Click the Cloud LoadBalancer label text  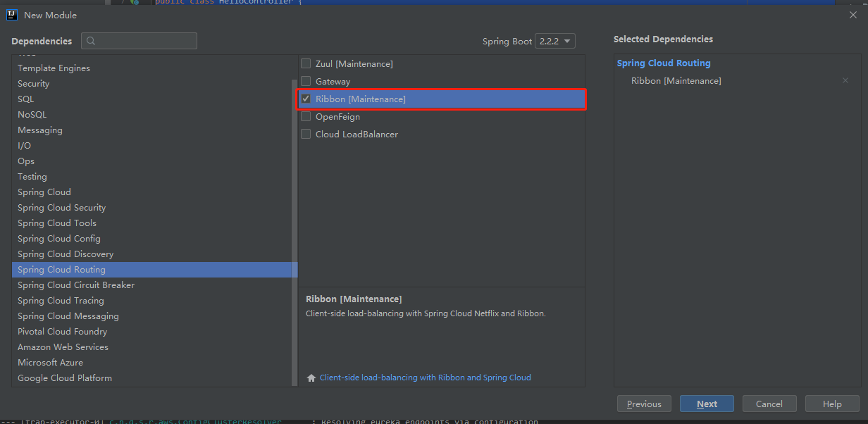point(356,135)
